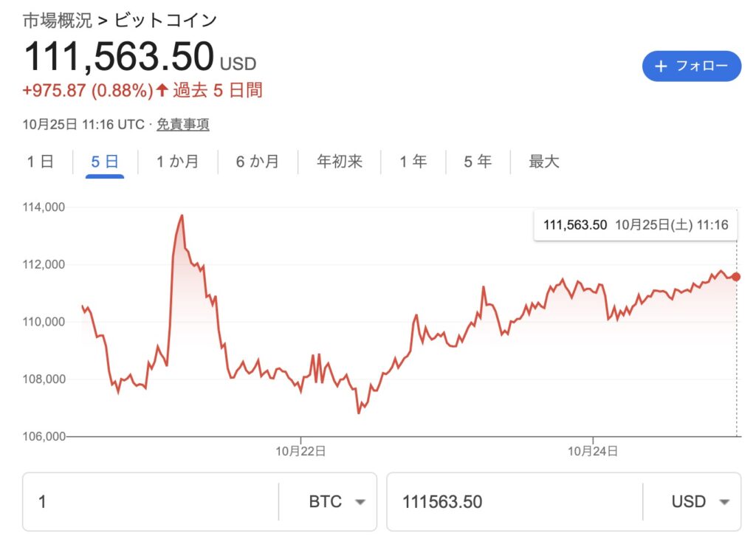Screen dimensions: 756x547
Task: Click the USD amount field showing 111563.50
Action: pyautogui.click(x=513, y=502)
